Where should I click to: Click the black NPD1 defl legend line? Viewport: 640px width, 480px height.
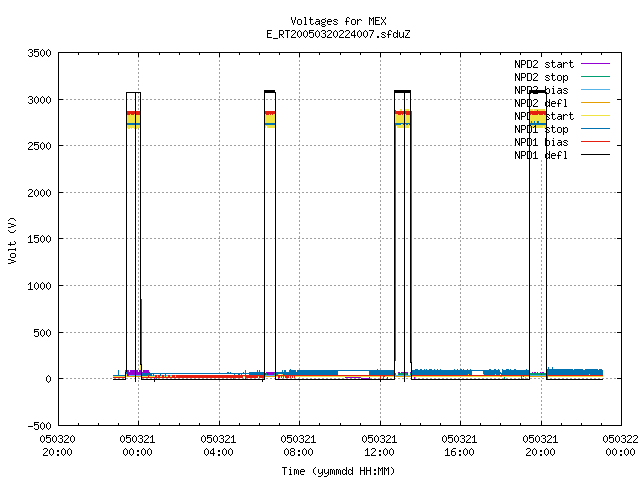pos(595,155)
